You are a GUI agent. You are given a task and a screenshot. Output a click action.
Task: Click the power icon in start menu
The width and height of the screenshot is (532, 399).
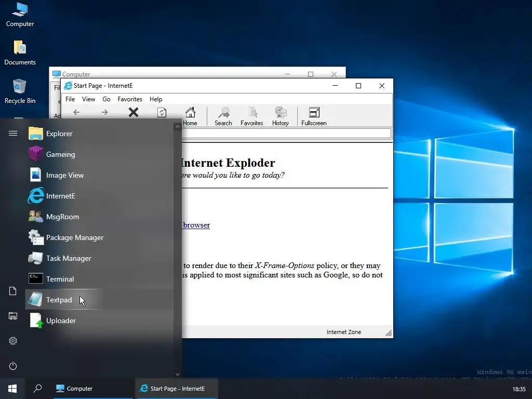coord(13,366)
